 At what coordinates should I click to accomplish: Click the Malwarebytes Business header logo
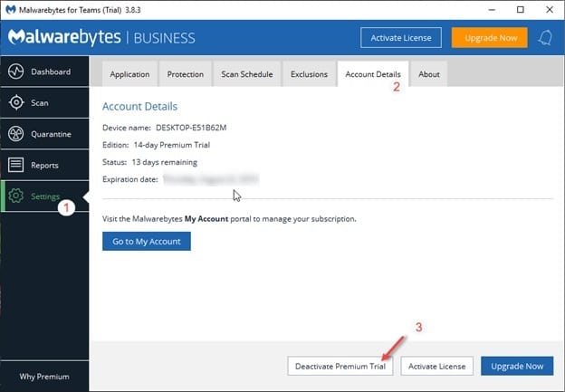(x=101, y=37)
